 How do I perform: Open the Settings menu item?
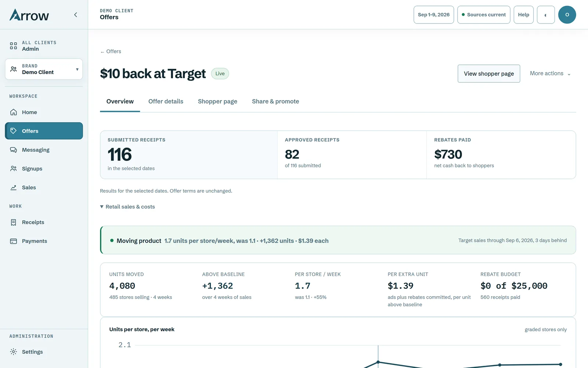pyautogui.click(x=44, y=352)
